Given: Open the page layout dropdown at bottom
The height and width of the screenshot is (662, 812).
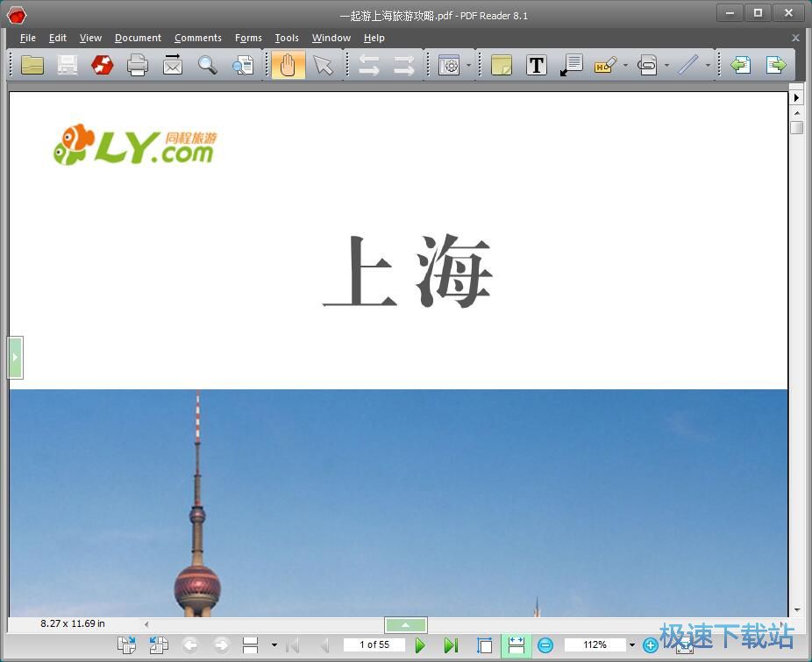Looking at the screenshot, I should [274, 644].
